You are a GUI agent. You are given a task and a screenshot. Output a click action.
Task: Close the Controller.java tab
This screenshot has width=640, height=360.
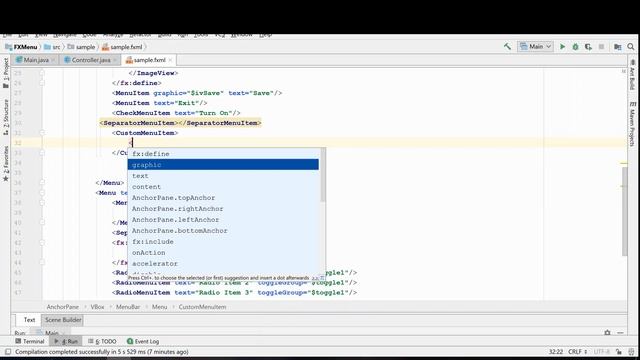pos(116,60)
